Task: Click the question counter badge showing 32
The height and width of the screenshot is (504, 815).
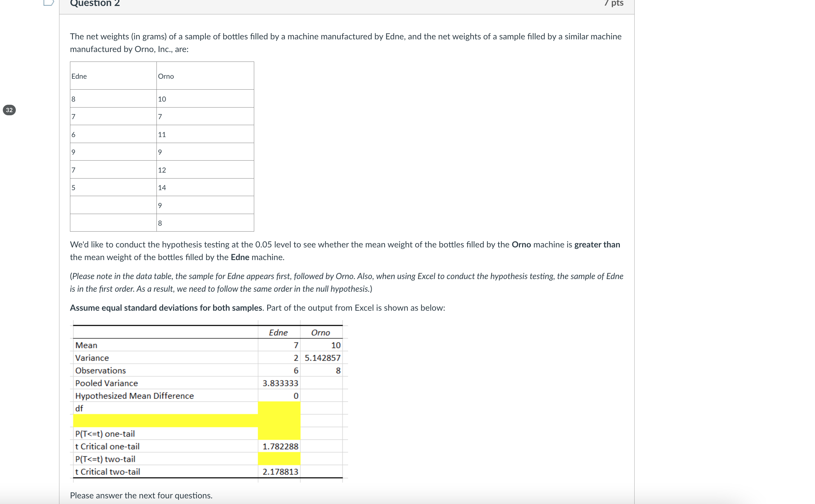Action: tap(9, 110)
